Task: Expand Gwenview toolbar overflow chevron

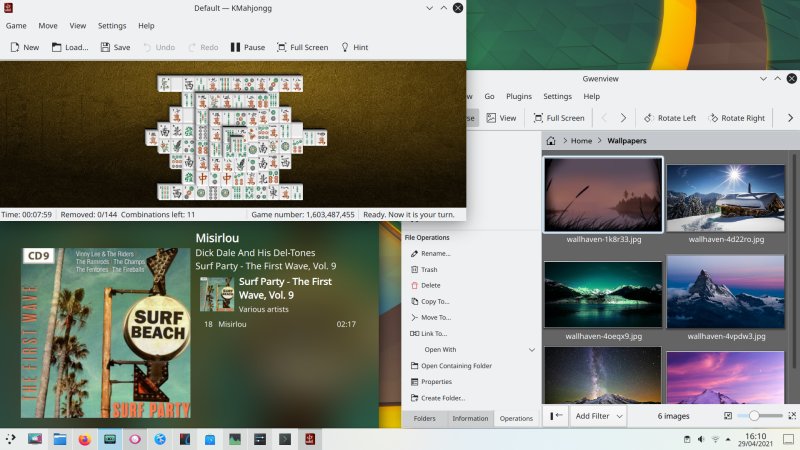Action: [x=790, y=118]
